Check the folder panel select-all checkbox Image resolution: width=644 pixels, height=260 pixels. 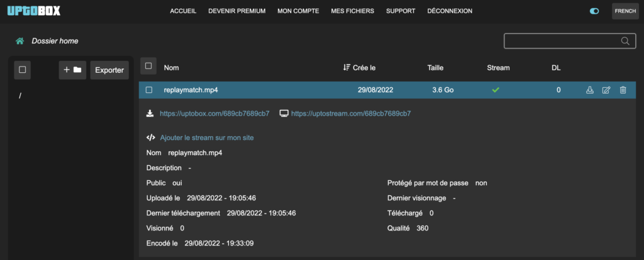pyautogui.click(x=23, y=70)
